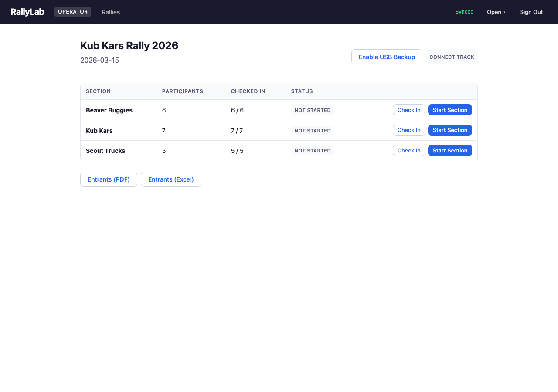Select the Scout Trucks section name
The width and height of the screenshot is (558, 392).
click(x=105, y=151)
